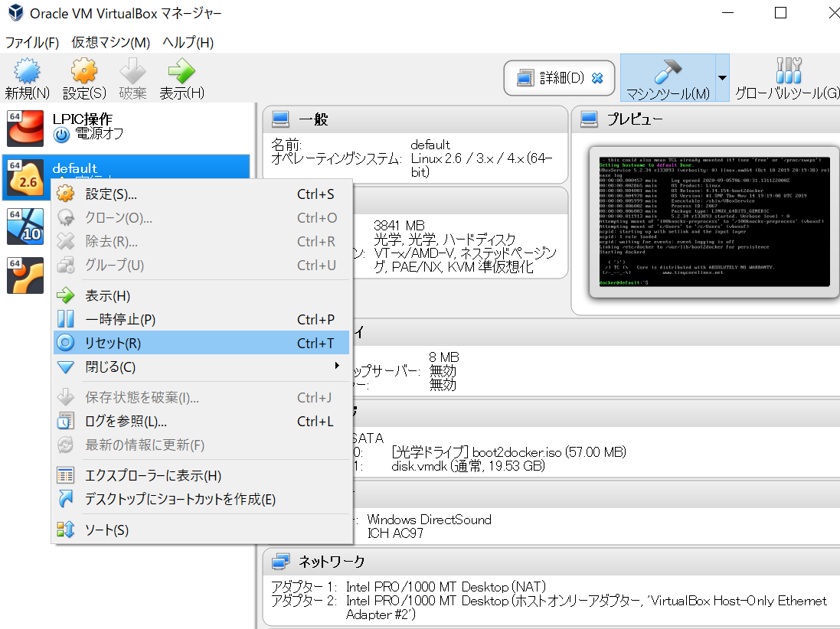Open the Machine Tools dropdown arrow
Image resolution: width=840 pixels, height=629 pixels.
click(722, 78)
